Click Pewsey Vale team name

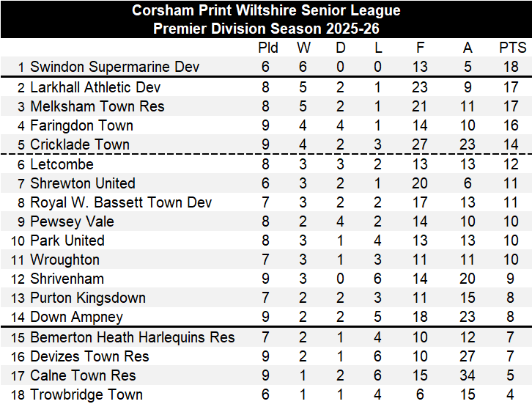click(x=72, y=221)
